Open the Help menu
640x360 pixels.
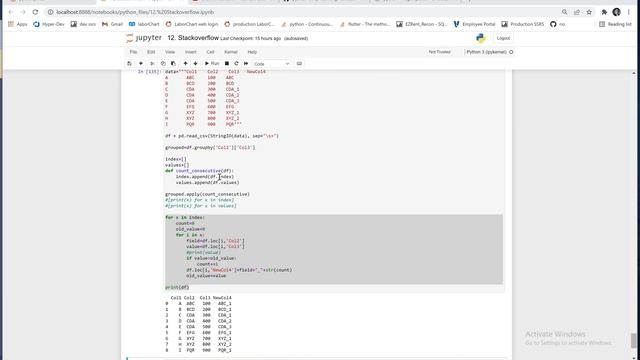[x=252, y=52]
